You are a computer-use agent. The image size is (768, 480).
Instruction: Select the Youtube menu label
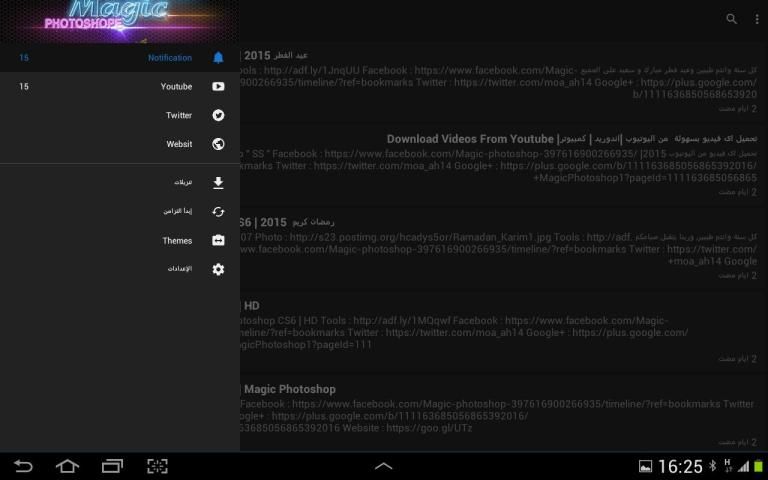point(176,87)
